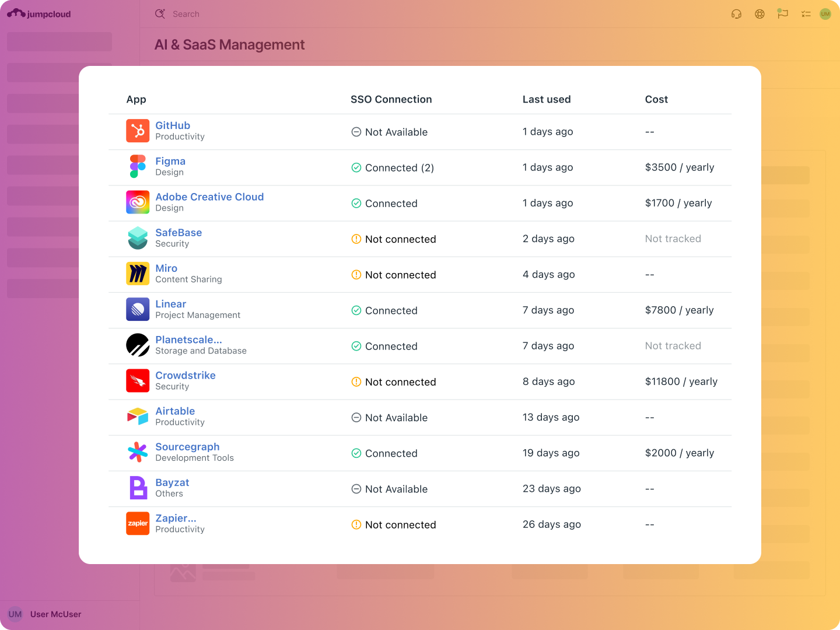Click the Connected check icon for Figma

tap(356, 167)
